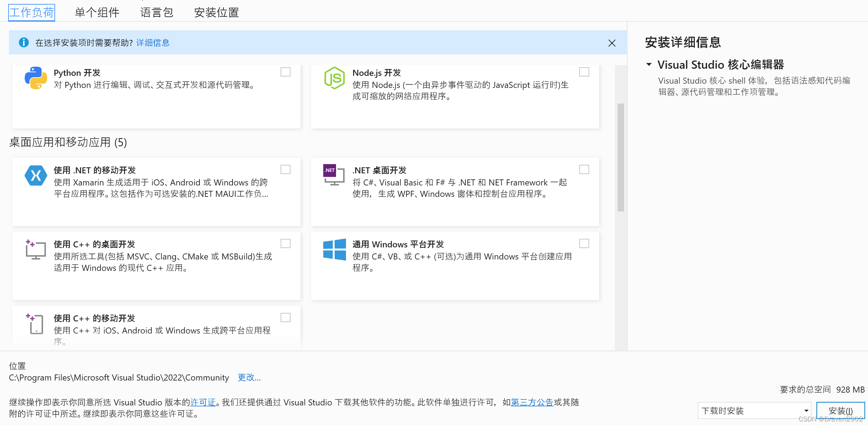Select the Python 开发 card title
The height and width of the screenshot is (425, 868).
pos(77,73)
